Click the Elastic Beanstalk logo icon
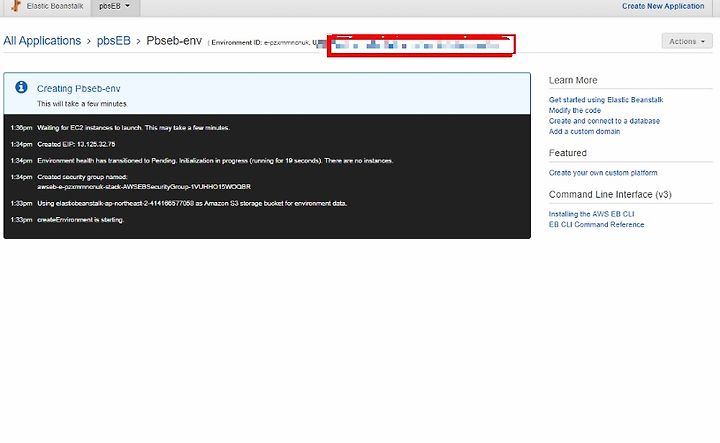This screenshot has width=720, height=443. (x=16, y=6)
